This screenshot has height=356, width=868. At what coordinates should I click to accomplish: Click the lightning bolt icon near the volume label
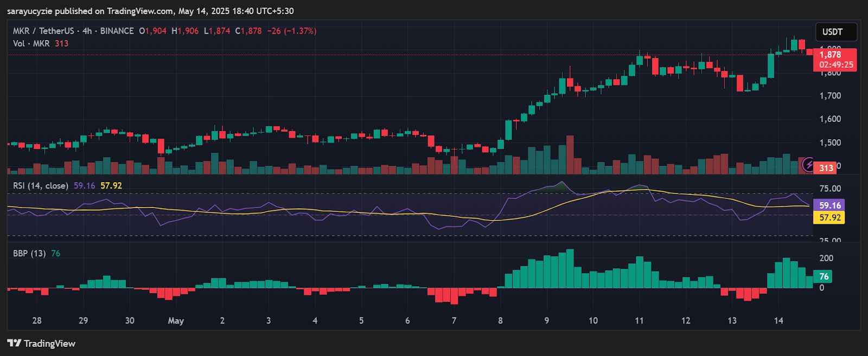click(809, 164)
